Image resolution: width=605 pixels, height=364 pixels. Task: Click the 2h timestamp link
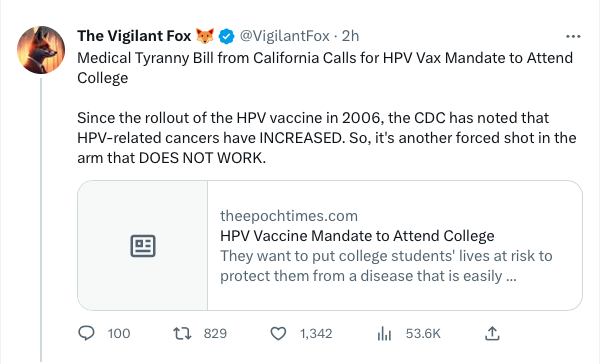[350, 36]
